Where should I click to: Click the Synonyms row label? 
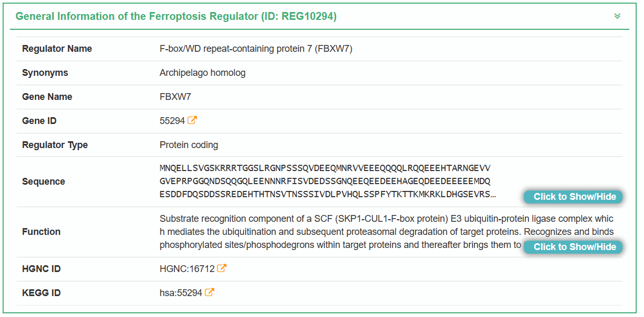click(x=45, y=73)
